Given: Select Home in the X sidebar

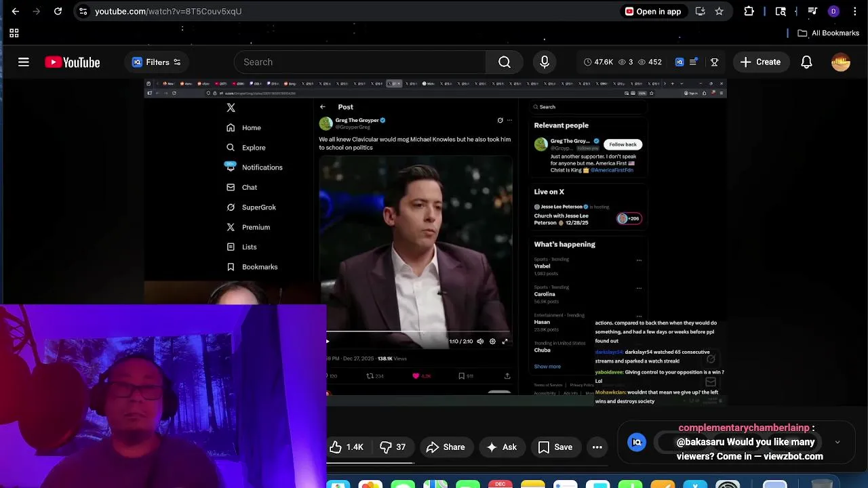Looking at the screenshot, I should pos(244,128).
